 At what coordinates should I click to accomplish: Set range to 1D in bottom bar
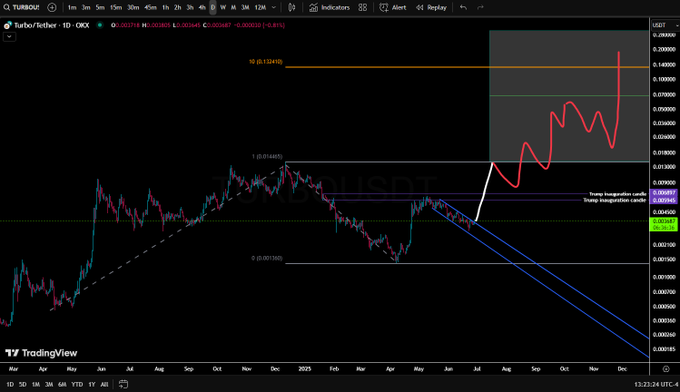10,384
